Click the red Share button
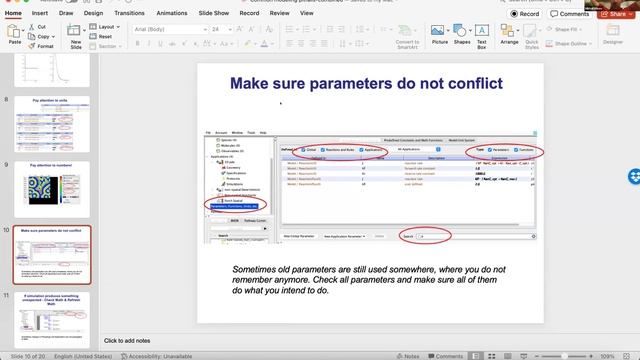The width and height of the screenshot is (640, 360). [616, 14]
